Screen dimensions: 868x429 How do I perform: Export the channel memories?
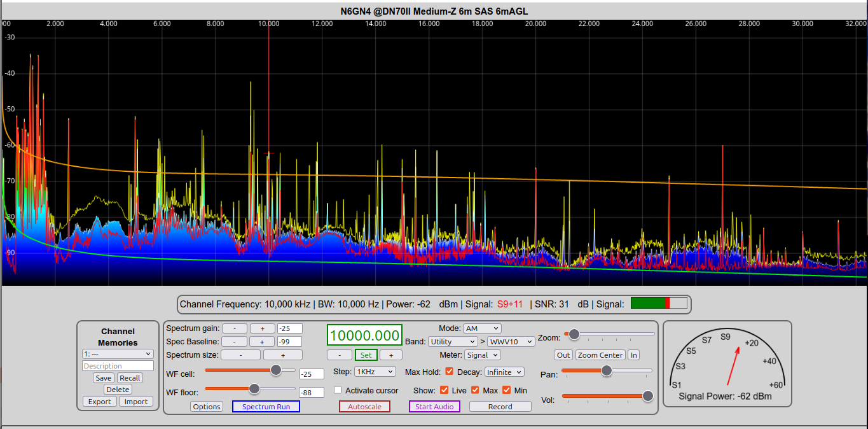(x=99, y=402)
